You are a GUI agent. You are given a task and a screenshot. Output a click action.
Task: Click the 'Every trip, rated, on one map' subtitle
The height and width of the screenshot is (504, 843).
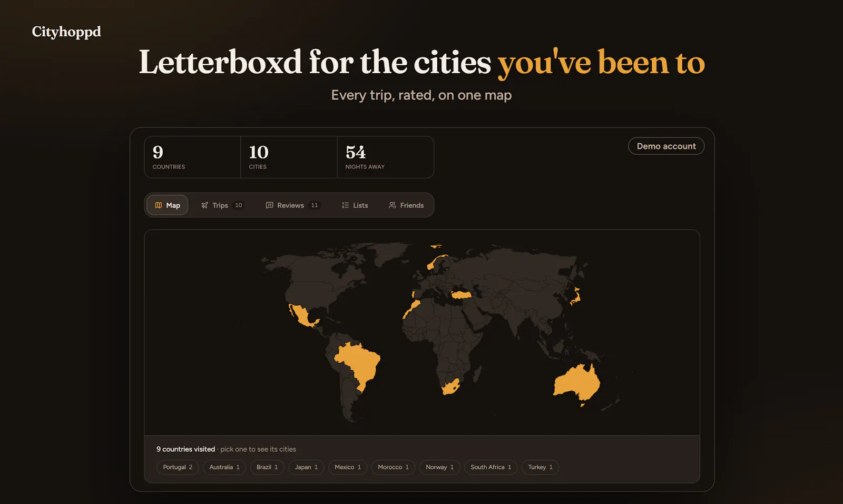pos(421,95)
